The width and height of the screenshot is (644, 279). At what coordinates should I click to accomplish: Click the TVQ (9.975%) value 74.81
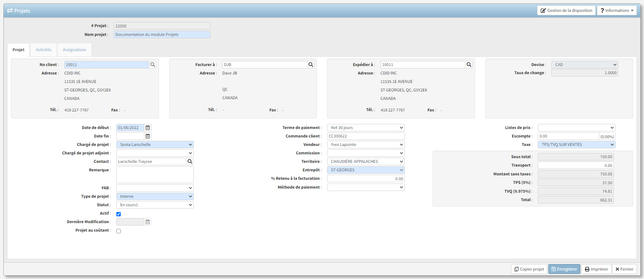pos(576,191)
